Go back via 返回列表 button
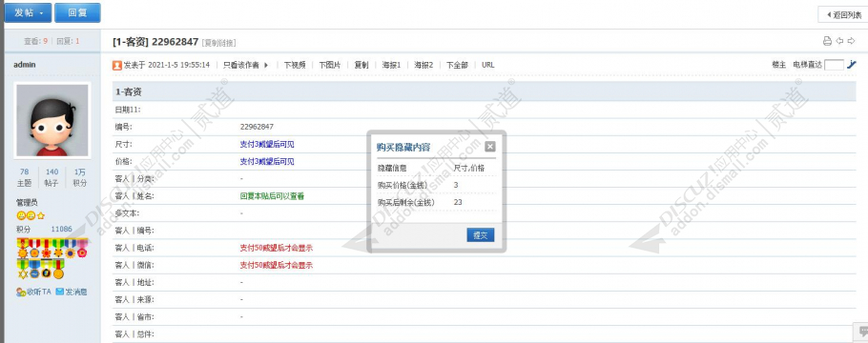Viewport: 868px width, 343px height. point(843,14)
